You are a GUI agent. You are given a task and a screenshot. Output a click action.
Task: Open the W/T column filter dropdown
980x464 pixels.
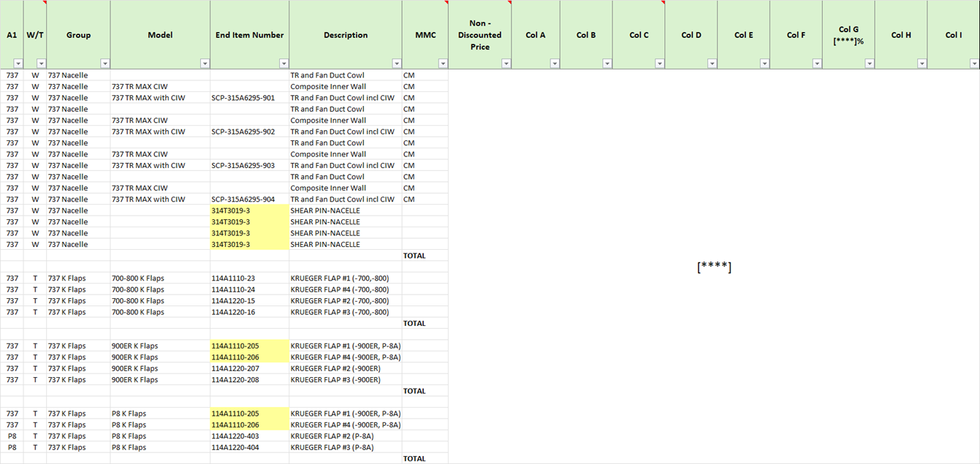coord(41,64)
